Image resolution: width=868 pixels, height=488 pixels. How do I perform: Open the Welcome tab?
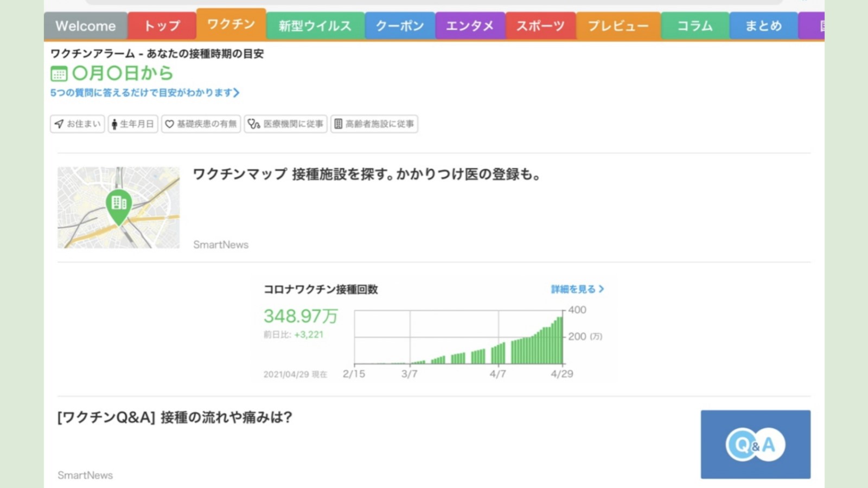[x=86, y=26]
